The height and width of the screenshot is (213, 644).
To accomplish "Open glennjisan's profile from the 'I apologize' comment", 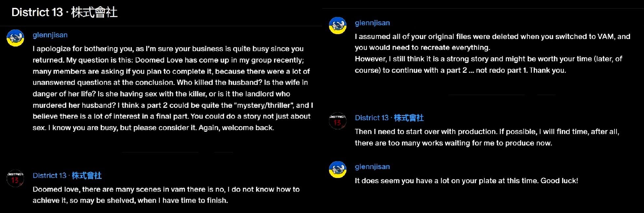I will pos(50,35).
